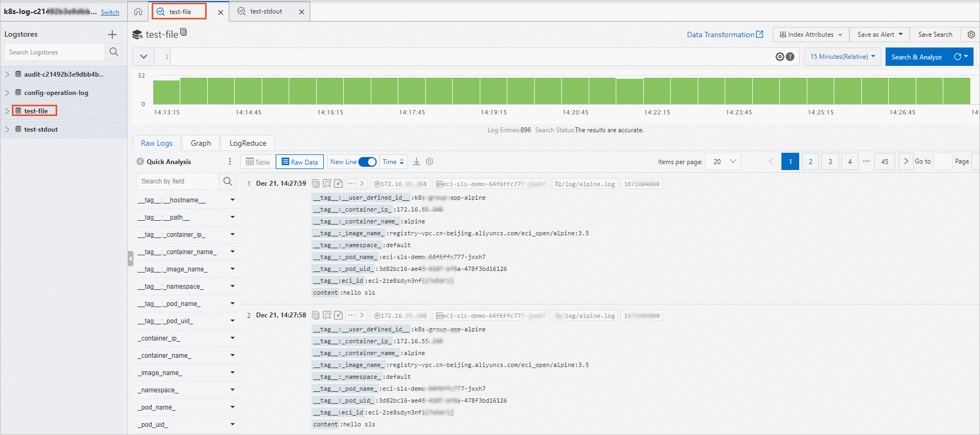Open LiveTail icon for 14:27:58 entry
Viewport: 980px width, 435px height.
tap(338, 315)
